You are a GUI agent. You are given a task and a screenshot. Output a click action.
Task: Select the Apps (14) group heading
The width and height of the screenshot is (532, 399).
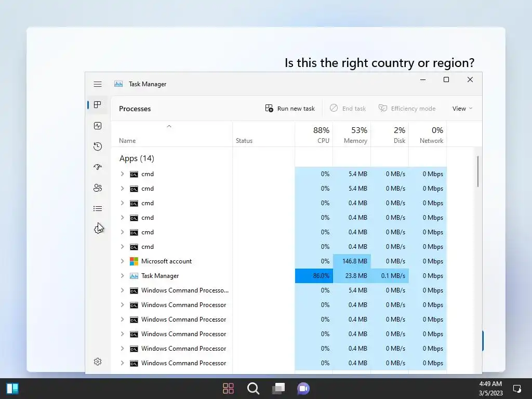(x=137, y=158)
